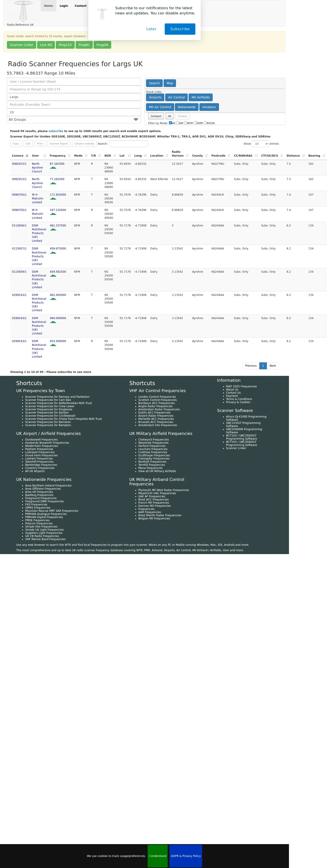The height and width of the screenshot is (868, 327).
Task: Click the blue Search button
Action: (154, 83)
